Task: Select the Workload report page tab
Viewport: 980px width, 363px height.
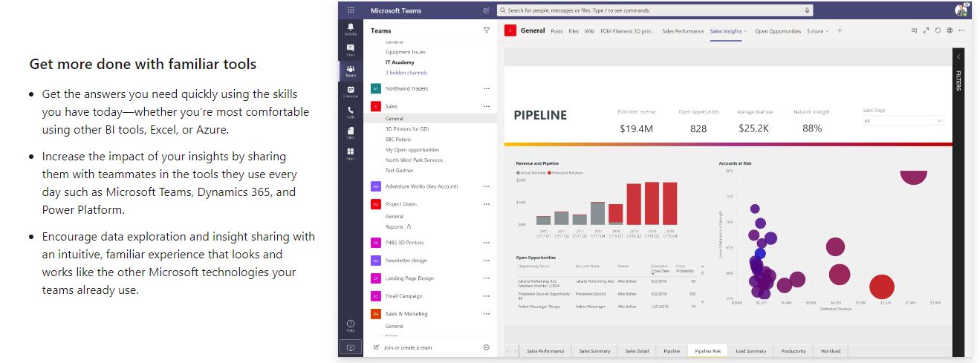Action: tap(831, 351)
